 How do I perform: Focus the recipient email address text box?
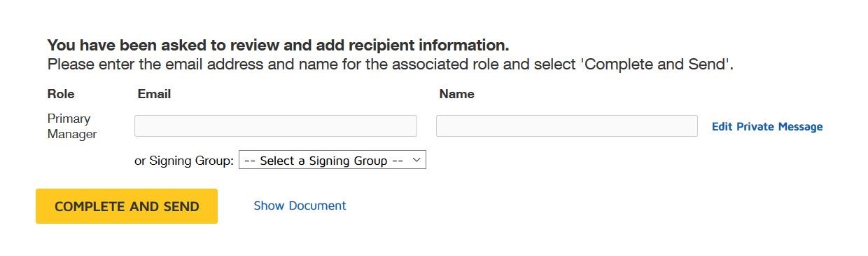(x=276, y=126)
